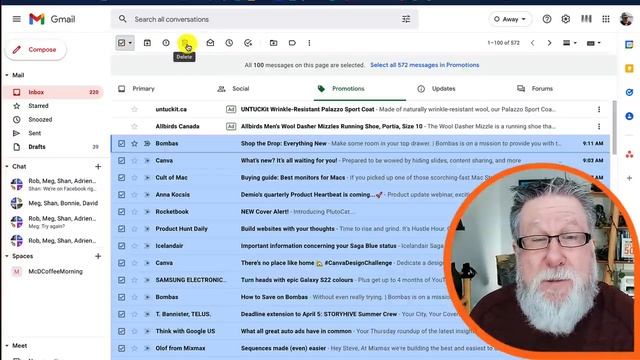Open Google Keep side panel icon
Screen dimensions: 640x360
coord(629,69)
